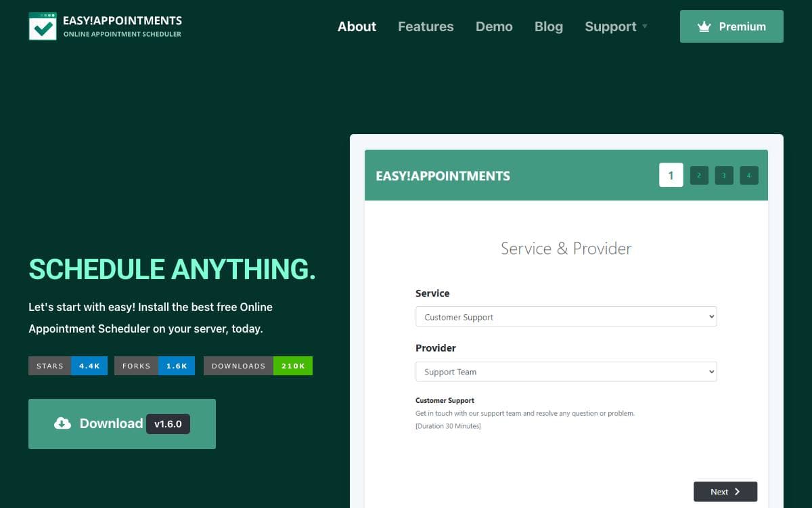This screenshot has width=812, height=508.
Task: Open the Stars 4.4K badge
Action: coord(68,366)
